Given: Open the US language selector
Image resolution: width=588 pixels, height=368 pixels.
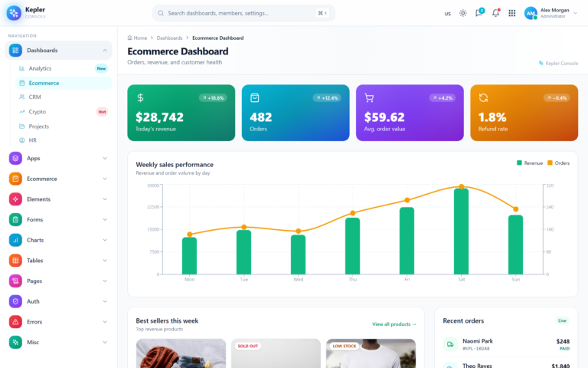Looking at the screenshot, I should (447, 14).
